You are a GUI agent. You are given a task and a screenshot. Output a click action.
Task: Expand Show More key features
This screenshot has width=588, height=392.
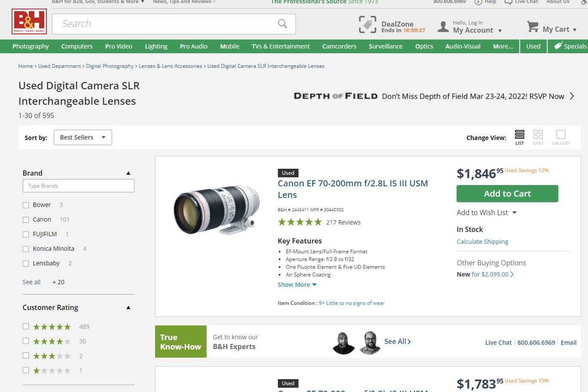pyautogui.click(x=297, y=285)
